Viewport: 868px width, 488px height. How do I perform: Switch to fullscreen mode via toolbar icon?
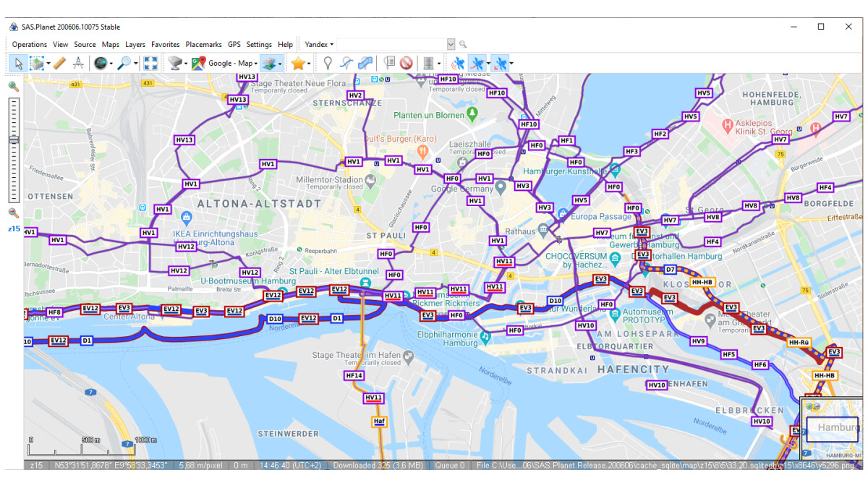click(150, 63)
